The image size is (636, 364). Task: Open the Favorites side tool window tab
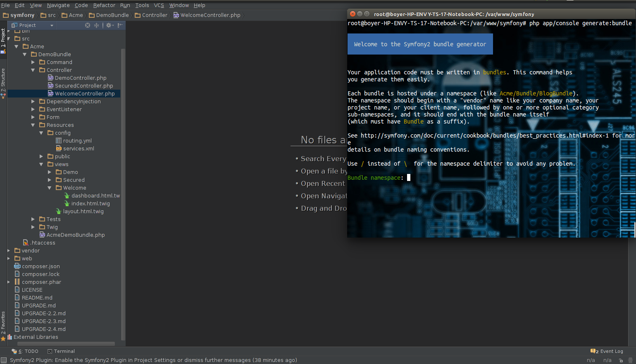(x=3, y=326)
